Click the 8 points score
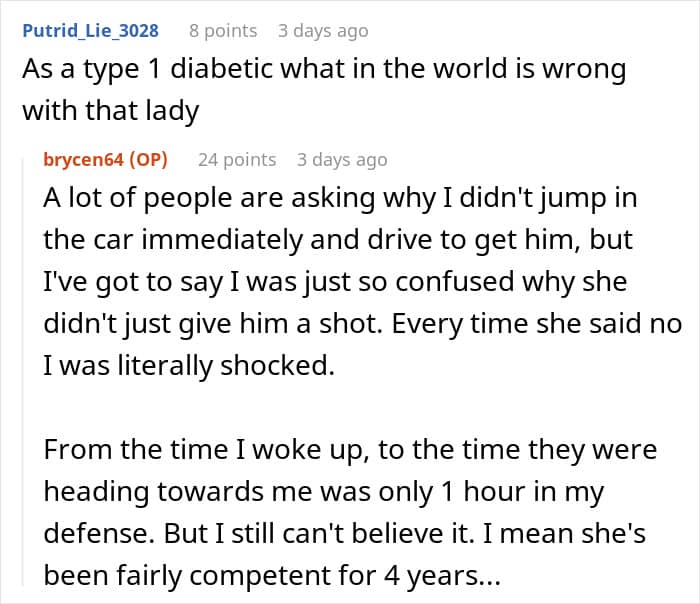Image resolution: width=700 pixels, height=604 pixels. pyautogui.click(x=223, y=31)
